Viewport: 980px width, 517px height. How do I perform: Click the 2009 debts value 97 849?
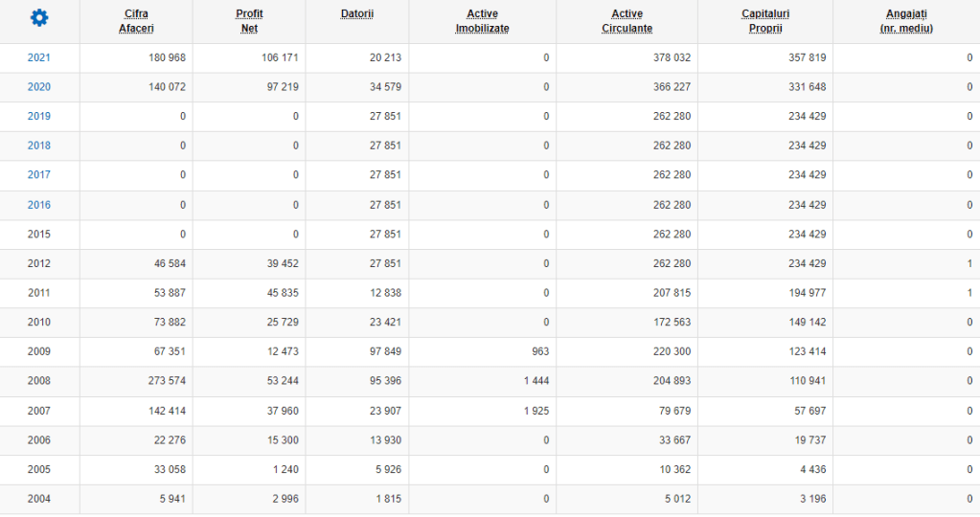(385, 351)
